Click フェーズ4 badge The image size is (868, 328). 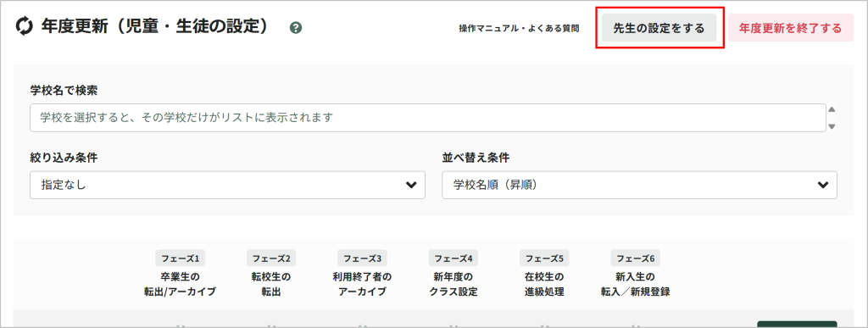point(453,259)
